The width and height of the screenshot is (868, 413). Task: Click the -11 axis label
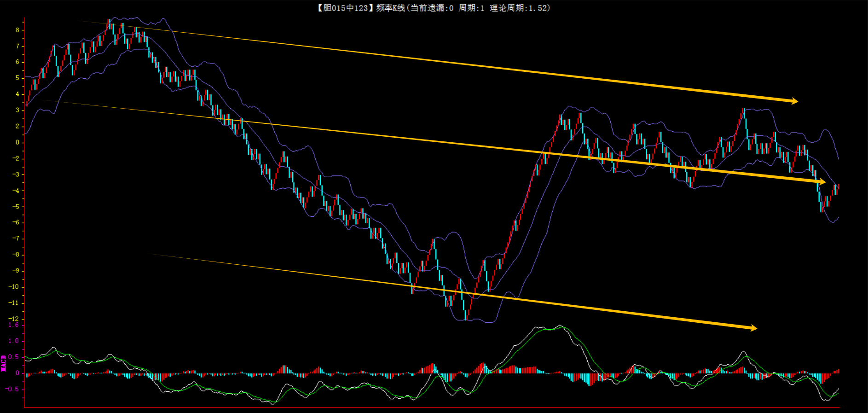(x=14, y=303)
